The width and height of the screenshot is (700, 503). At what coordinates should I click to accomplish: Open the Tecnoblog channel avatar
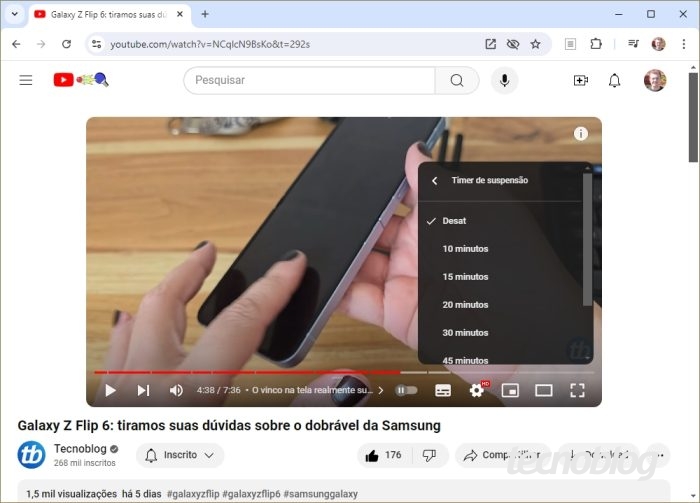click(31, 455)
